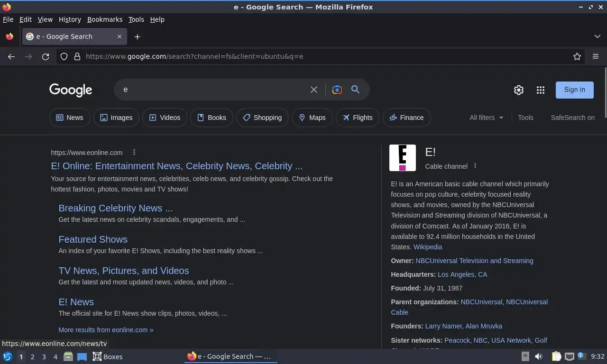Filter results by Videos
Screen dimensions: 607x364
coord(165,118)
